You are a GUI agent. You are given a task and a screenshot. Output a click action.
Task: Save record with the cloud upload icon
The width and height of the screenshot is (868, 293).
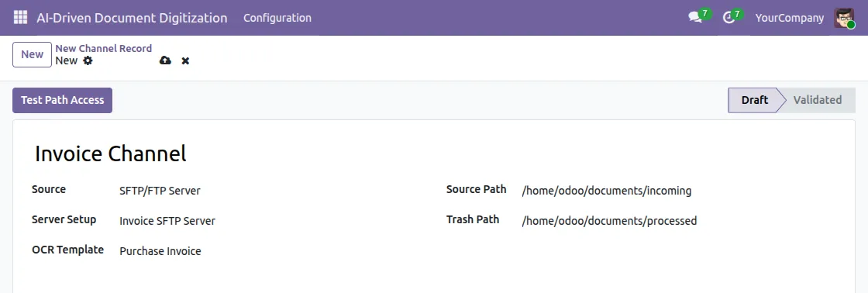click(165, 60)
